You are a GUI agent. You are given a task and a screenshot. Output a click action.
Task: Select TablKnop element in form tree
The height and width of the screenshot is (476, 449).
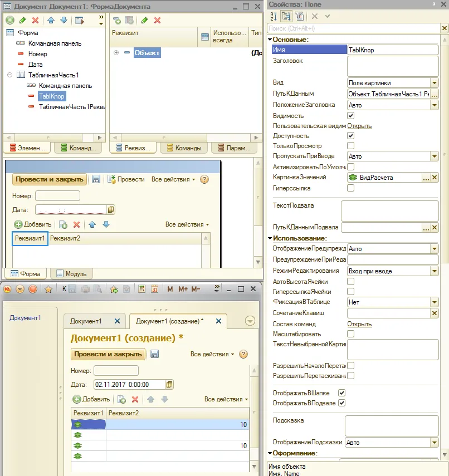click(52, 96)
